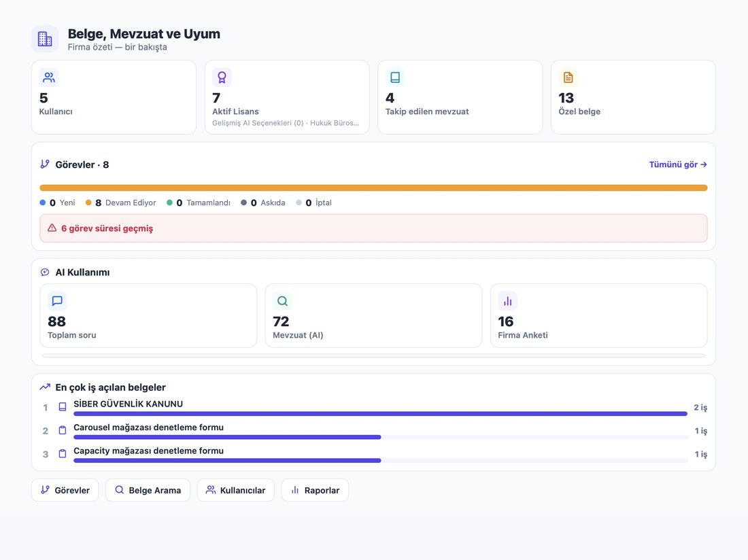Screen dimensions: 748x560
Task: Click the chart icon inside Raporlar button
Action: pyautogui.click(x=295, y=489)
